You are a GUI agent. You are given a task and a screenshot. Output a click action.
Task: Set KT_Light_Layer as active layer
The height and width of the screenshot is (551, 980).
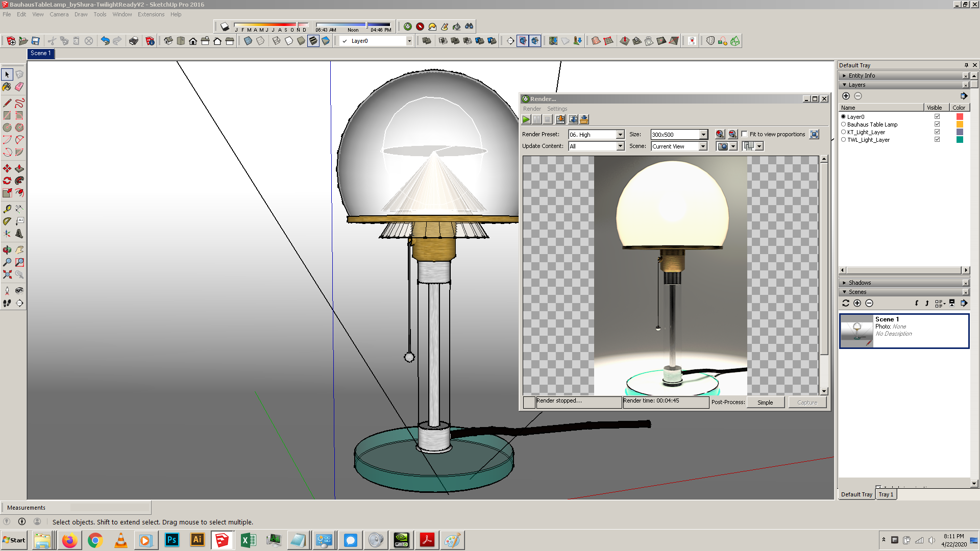pyautogui.click(x=843, y=132)
